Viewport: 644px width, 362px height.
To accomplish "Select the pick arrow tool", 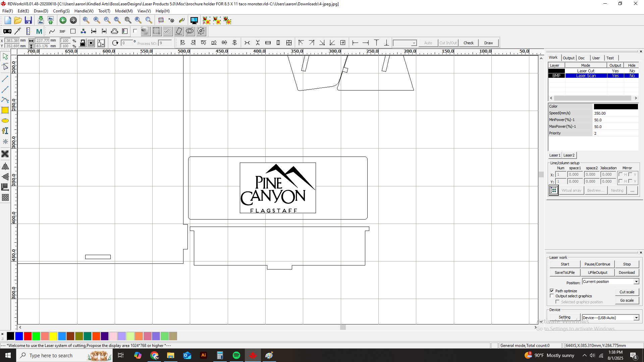I will coord(5,56).
